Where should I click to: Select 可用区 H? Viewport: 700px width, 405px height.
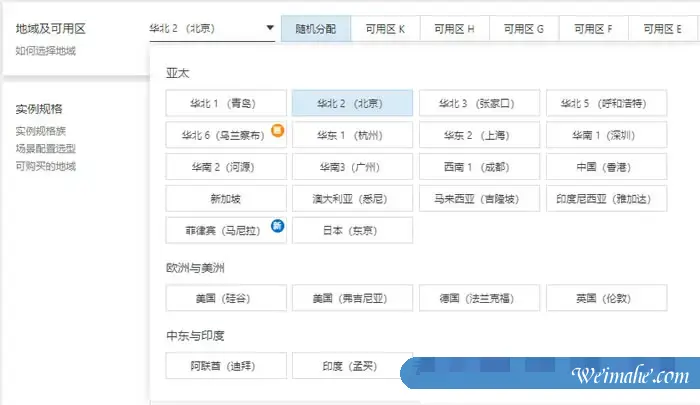click(x=454, y=29)
